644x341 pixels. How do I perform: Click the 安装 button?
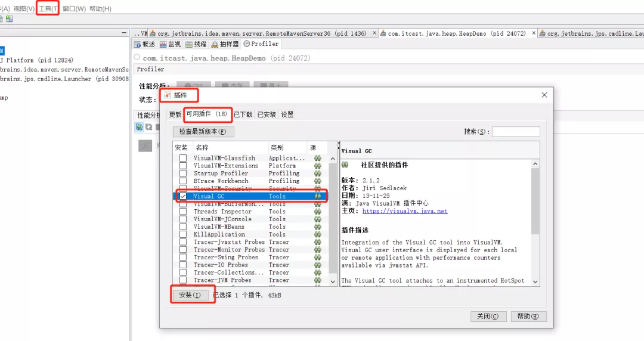(190, 295)
